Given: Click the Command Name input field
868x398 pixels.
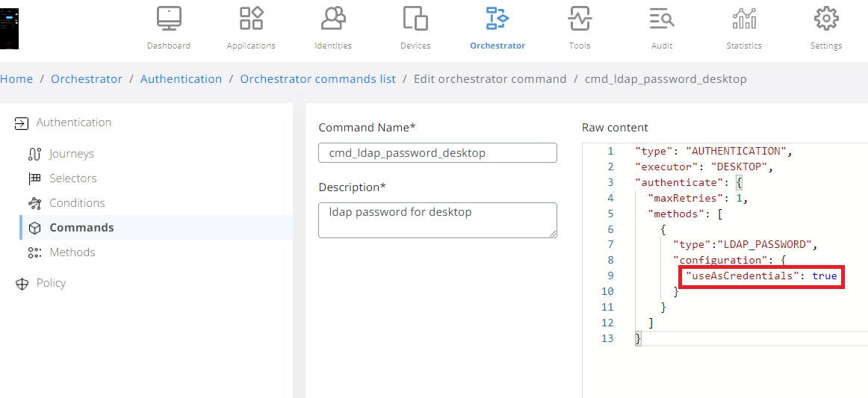Looking at the screenshot, I should coord(437,153).
